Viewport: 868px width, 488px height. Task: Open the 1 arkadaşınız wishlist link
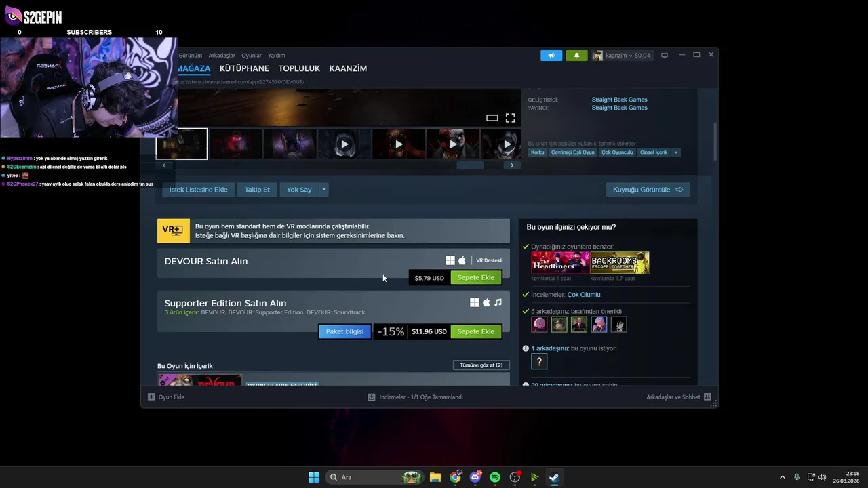pos(550,348)
